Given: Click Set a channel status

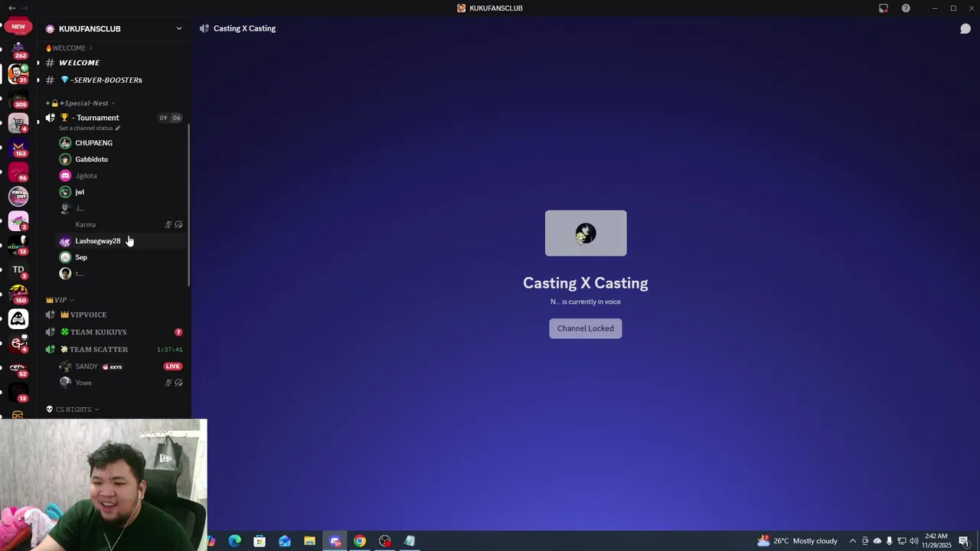Looking at the screenshot, I should pos(86,128).
